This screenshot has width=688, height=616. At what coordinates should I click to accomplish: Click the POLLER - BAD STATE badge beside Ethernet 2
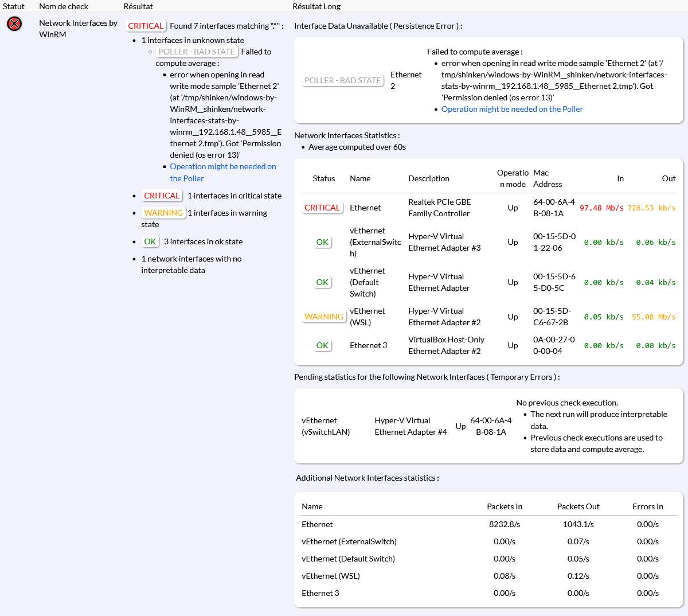[343, 80]
